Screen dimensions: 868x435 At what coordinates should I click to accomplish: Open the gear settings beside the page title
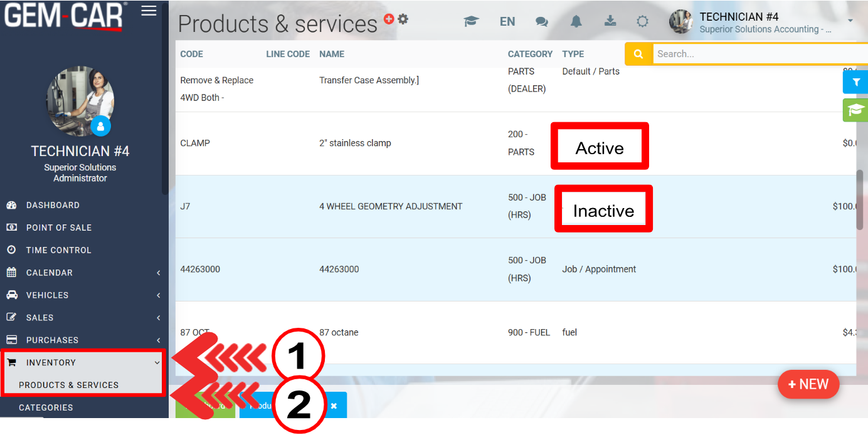point(403,19)
